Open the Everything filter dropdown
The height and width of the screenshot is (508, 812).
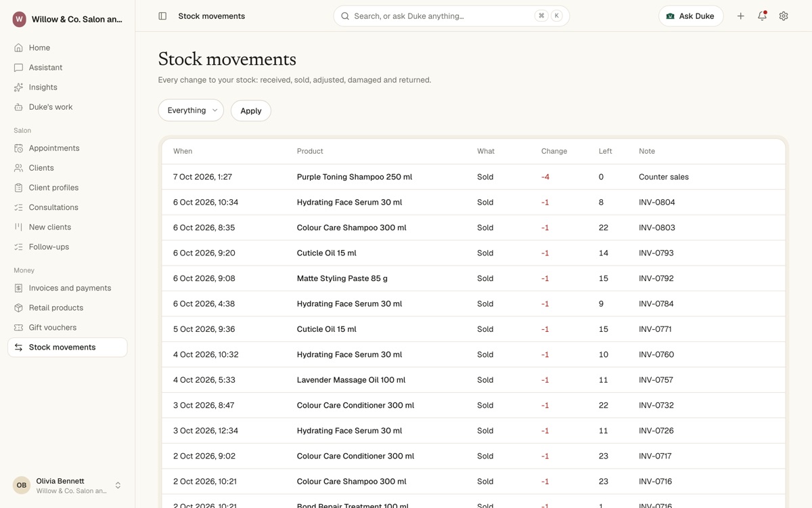click(191, 110)
